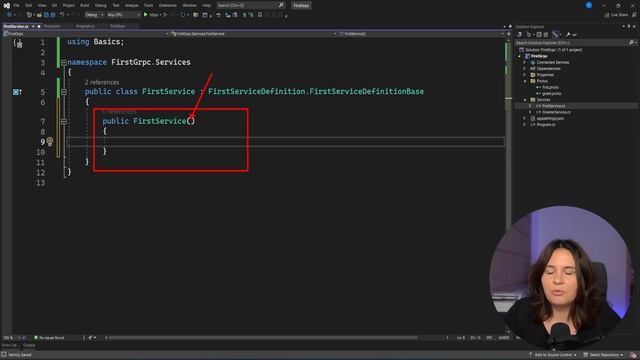The width and height of the screenshot is (640, 360).
Task: Open first.proto in Solution Explorer
Action: coord(550,87)
